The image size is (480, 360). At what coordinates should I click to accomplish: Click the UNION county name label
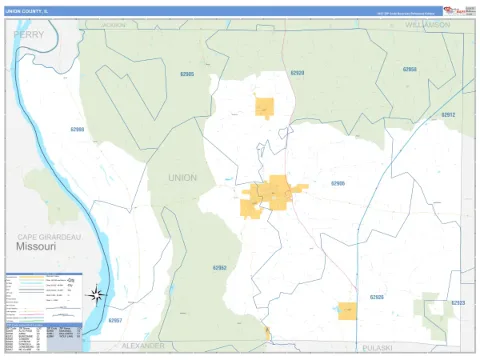(182, 178)
